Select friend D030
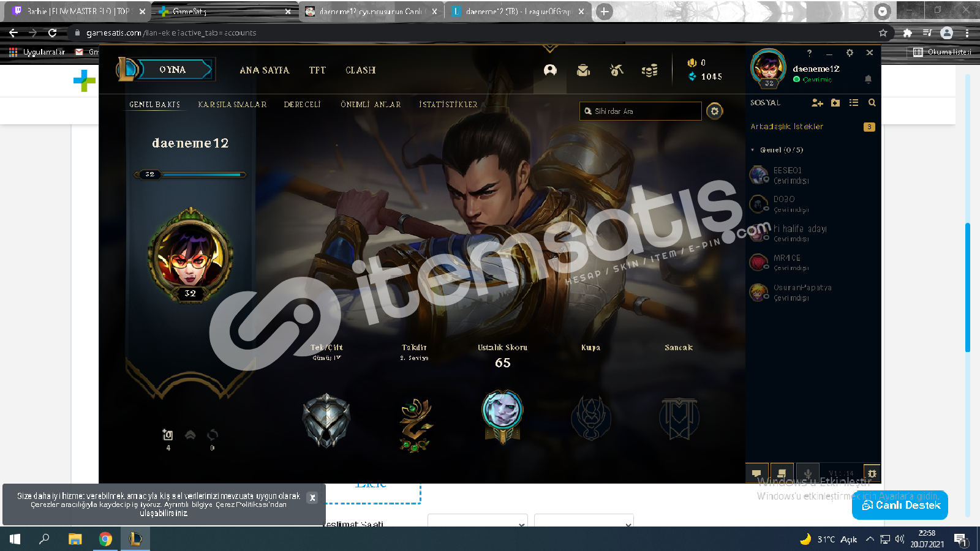This screenshot has height=551, width=980. [812, 204]
